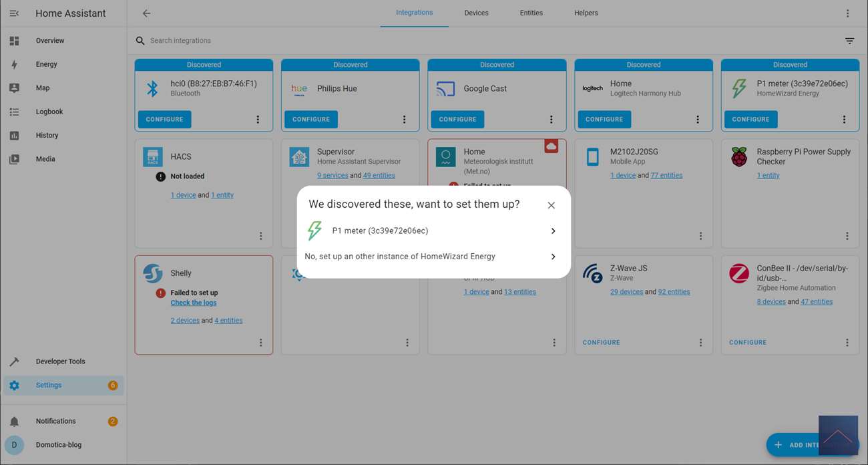
Task: Configure the Google Cast integration
Action: tap(457, 120)
